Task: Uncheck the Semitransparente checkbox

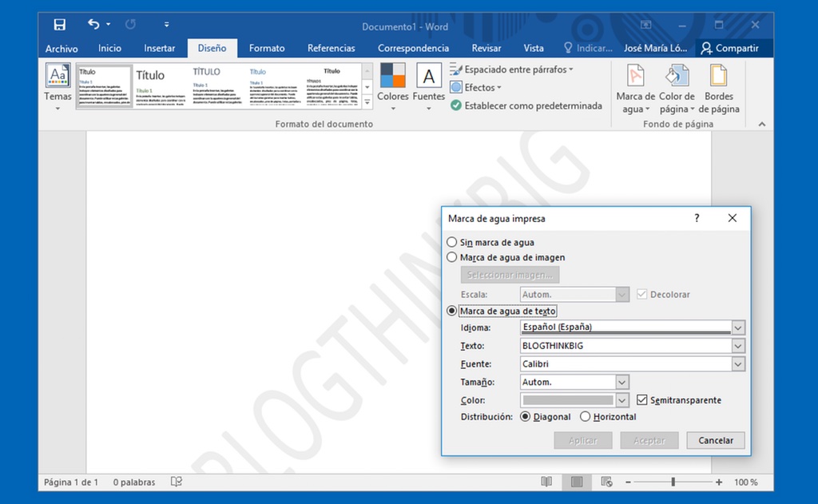Action: click(643, 400)
